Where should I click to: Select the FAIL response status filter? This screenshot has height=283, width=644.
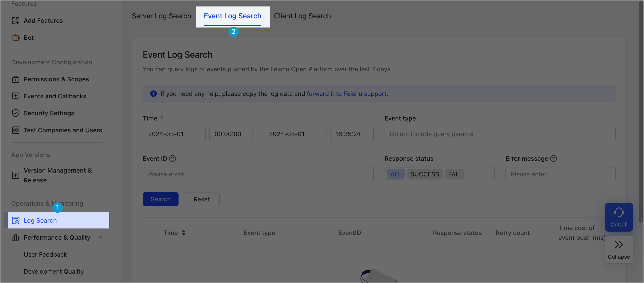(454, 174)
